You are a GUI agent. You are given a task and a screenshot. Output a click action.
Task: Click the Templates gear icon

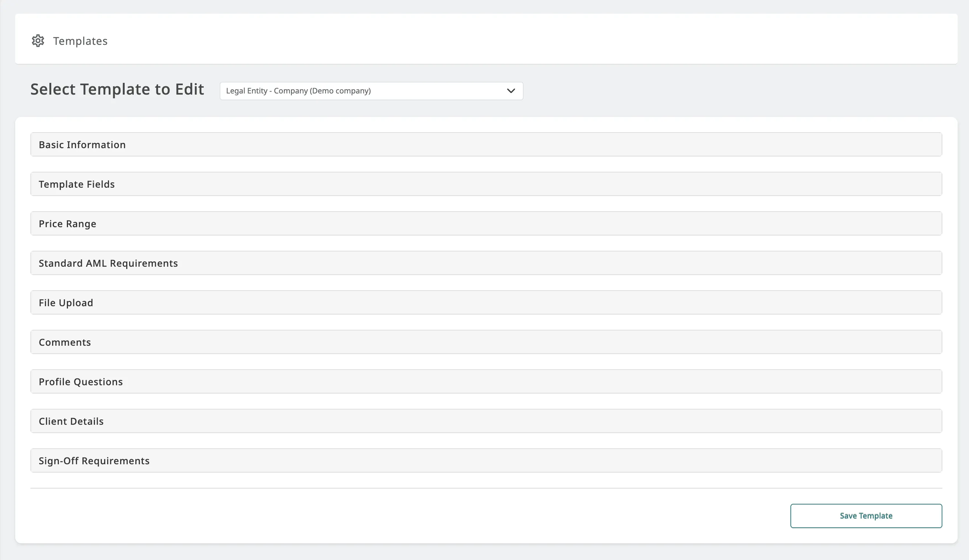38,41
